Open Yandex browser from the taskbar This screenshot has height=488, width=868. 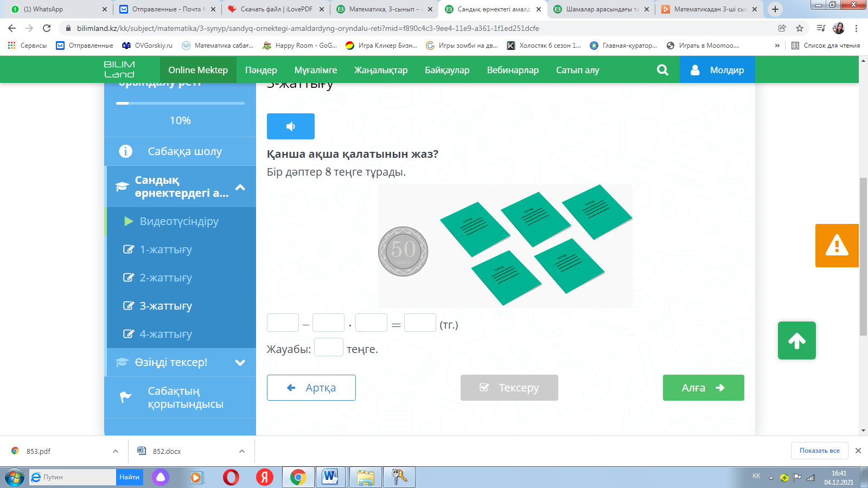click(265, 477)
